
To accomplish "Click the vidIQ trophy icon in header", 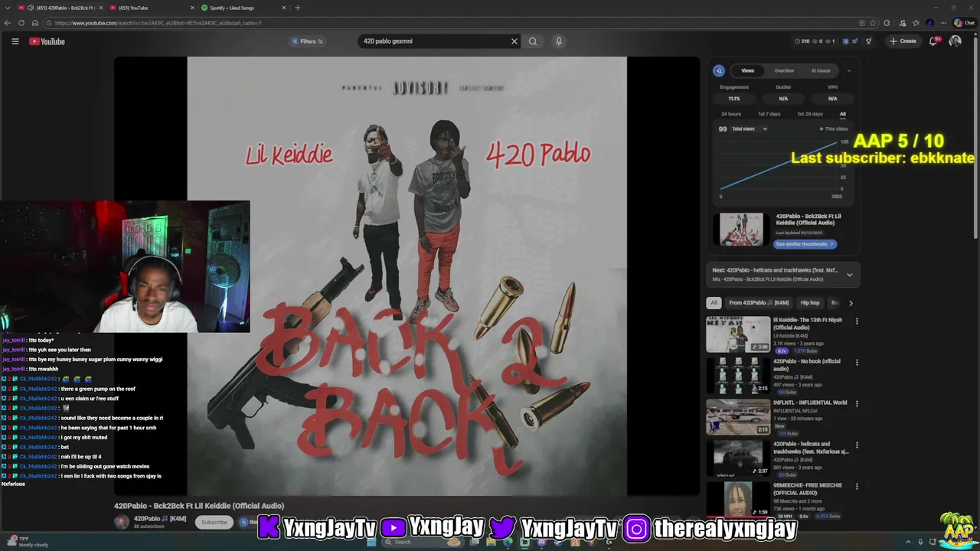I will (868, 41).
